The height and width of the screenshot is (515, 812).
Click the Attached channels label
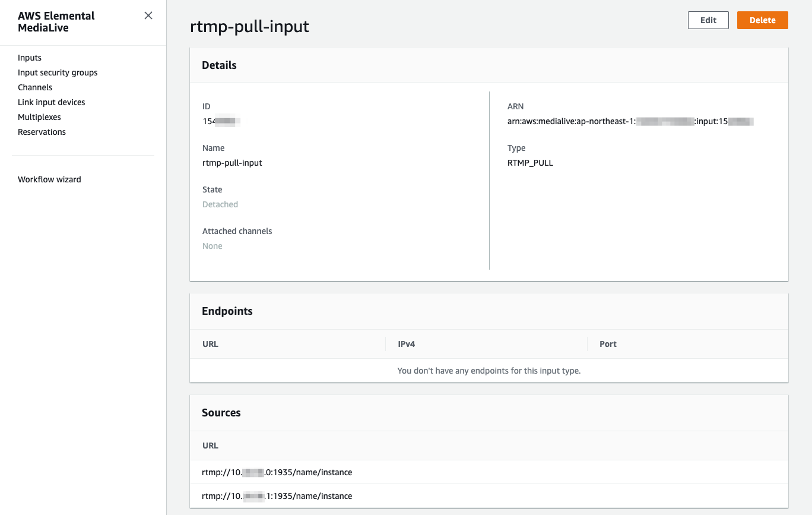[237, 231]
